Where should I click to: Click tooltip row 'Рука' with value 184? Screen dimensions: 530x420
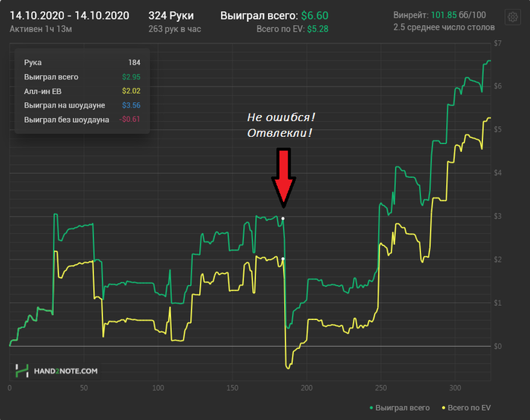pyautogui.click(x=82, y=63)
